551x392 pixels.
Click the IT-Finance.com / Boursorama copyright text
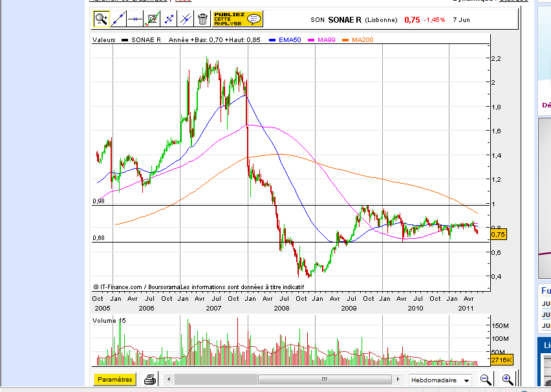137,287
